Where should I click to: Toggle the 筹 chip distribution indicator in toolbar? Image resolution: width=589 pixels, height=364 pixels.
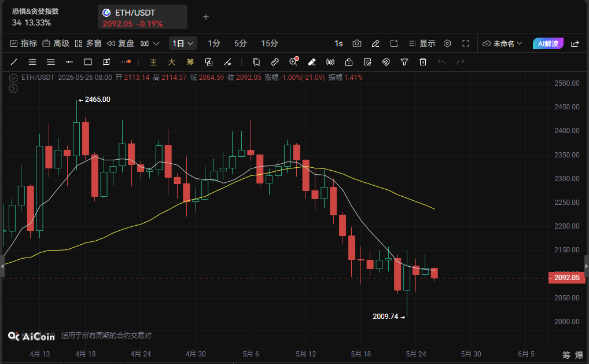(x=190, y=62)
